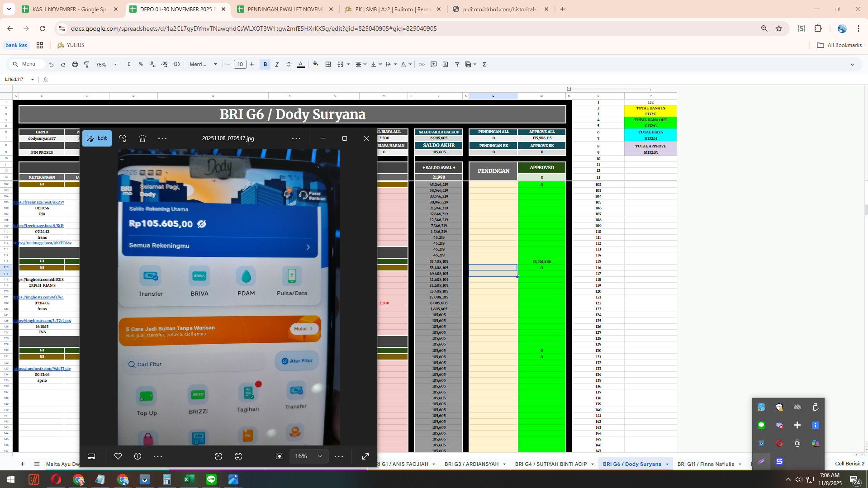Viewport: 868px width, 488px height.
Task: Insert a chart from toolbar
Action: coord(445,64)
